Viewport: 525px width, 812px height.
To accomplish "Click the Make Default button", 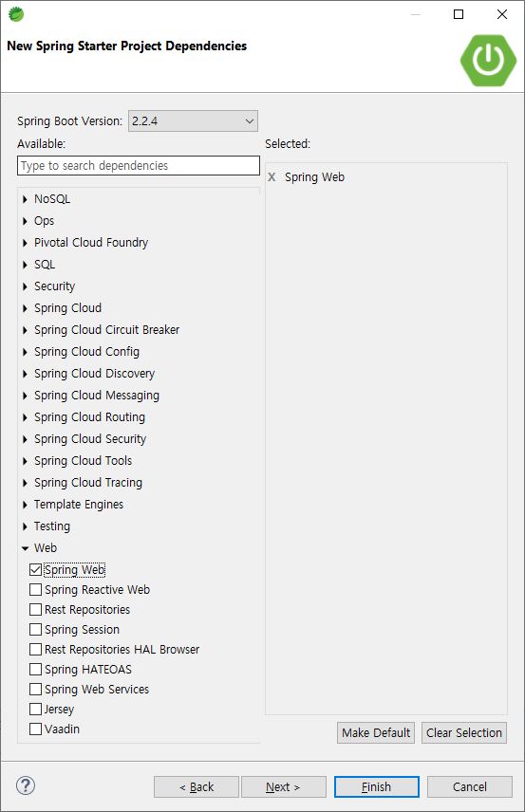I will tap(376, 732).
